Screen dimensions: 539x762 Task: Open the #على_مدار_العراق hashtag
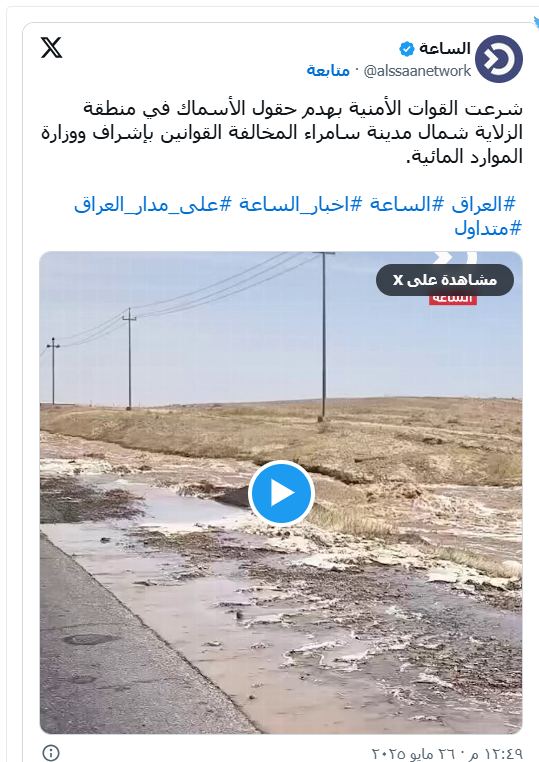pyautogui.click(x=153, y=205)
